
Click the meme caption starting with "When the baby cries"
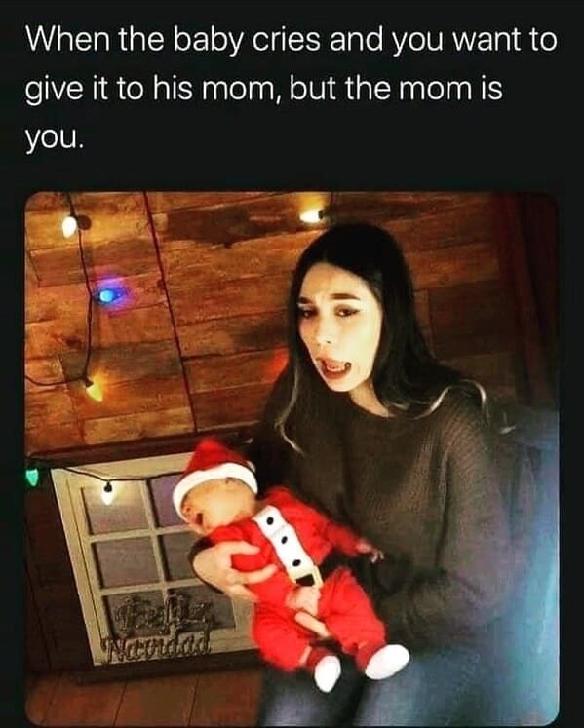[292, 88]
